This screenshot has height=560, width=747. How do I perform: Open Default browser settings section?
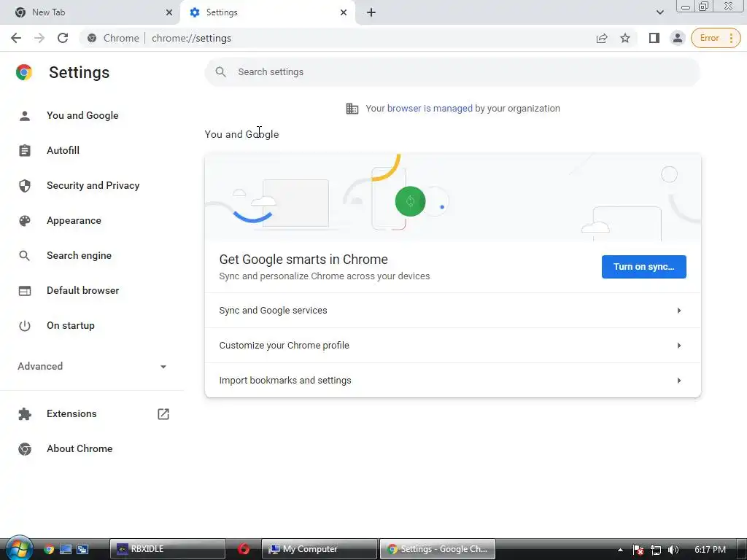pos(83,290)
